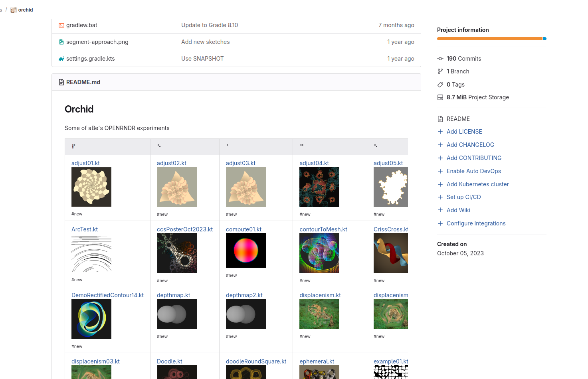
Task: Open the adjust01.kt spiral thumbnail
Action: pos(91,187)
